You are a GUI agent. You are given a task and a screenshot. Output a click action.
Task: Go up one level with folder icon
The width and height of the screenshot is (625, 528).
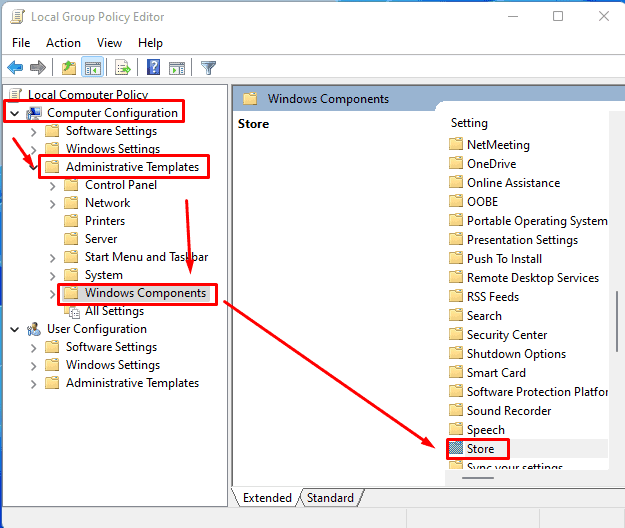tap(69, 67)
